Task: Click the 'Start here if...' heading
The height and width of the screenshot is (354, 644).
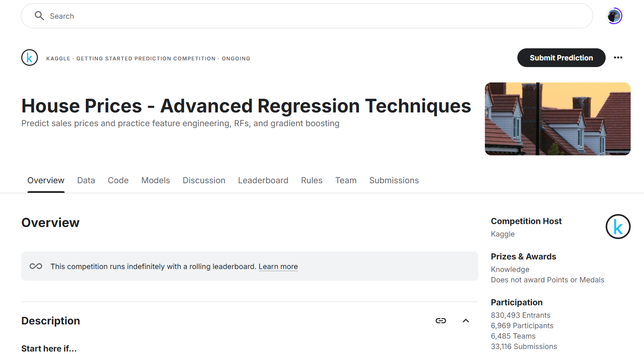Action: (49, 349)
